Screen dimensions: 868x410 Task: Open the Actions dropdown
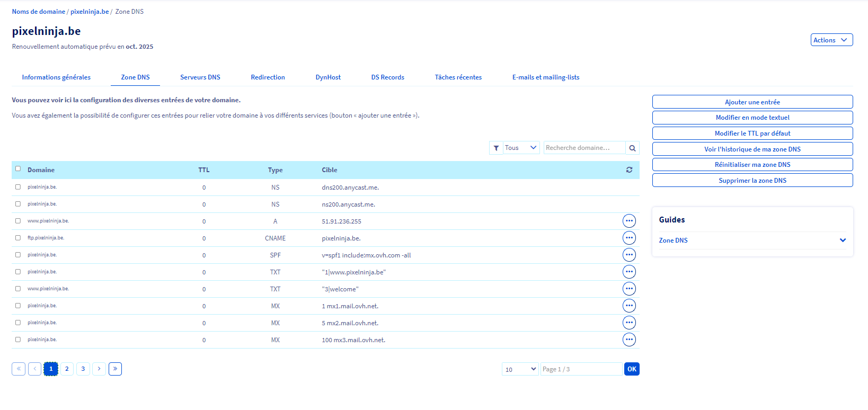coord(831,40)
